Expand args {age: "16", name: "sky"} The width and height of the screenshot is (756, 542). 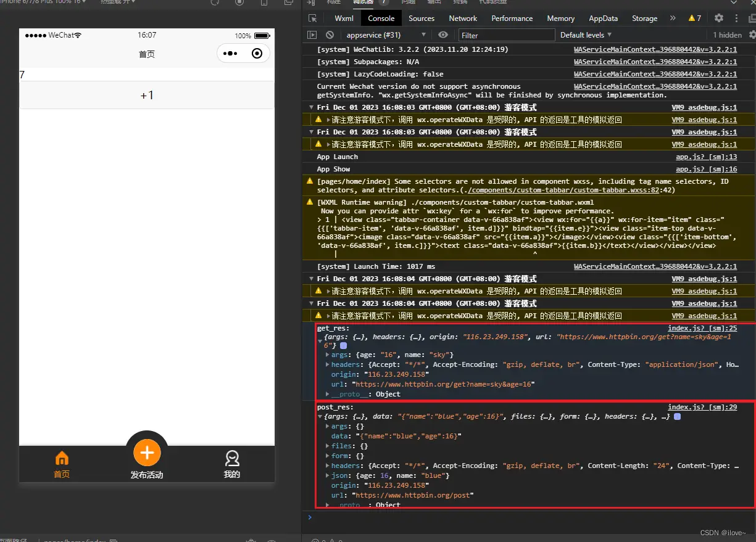tap(327, 355)
